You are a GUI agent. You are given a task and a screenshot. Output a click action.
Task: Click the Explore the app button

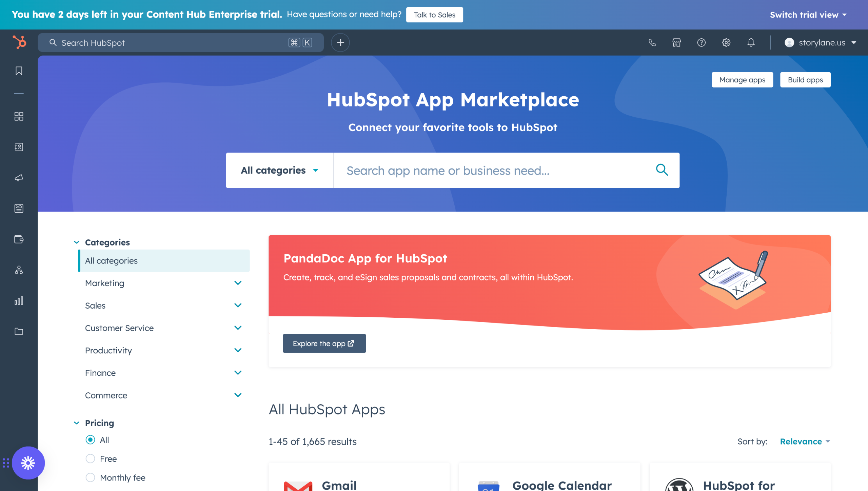(x=324, y=343)
